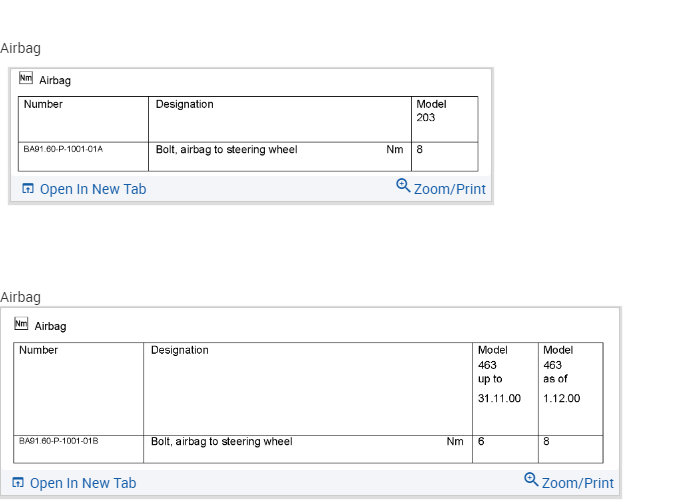Open the Model 463 airbag table in a new tab
Screen dimensions: 676x504
click(x=82, y=483)
